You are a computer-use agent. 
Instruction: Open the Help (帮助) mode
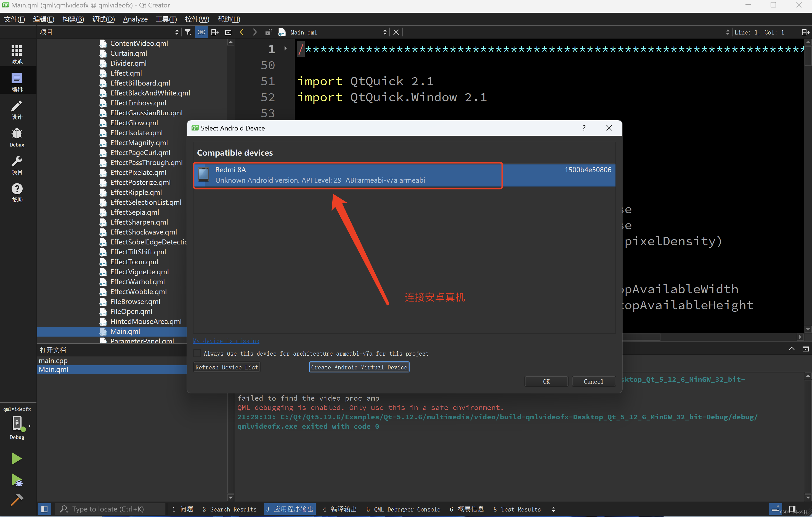pos(17,193)
